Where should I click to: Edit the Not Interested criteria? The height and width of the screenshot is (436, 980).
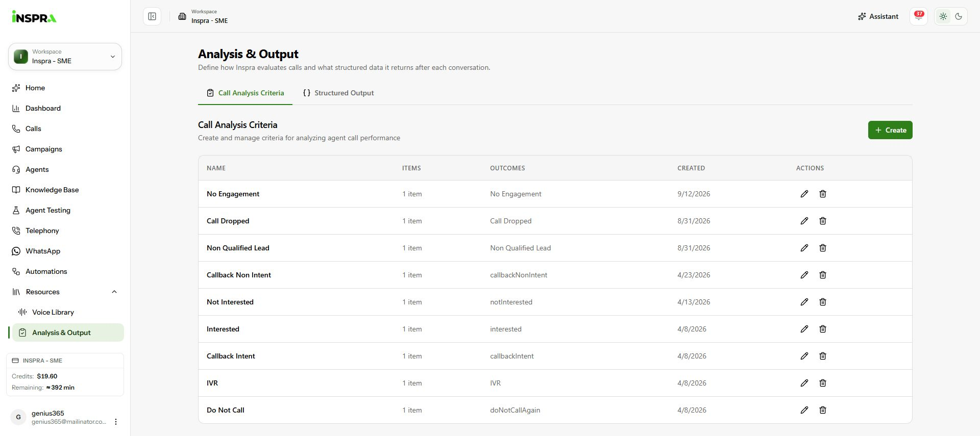[x=804, y=302]
